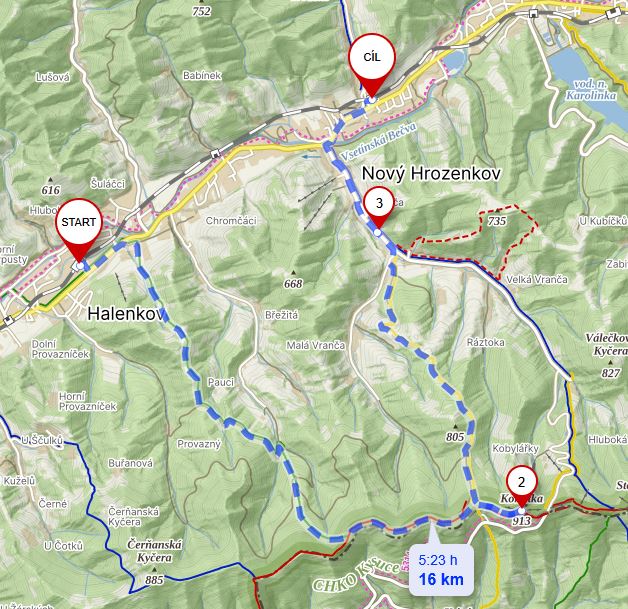
Task: Click the vod. n. Karolinka reservoir label
Action: [591, 90]
